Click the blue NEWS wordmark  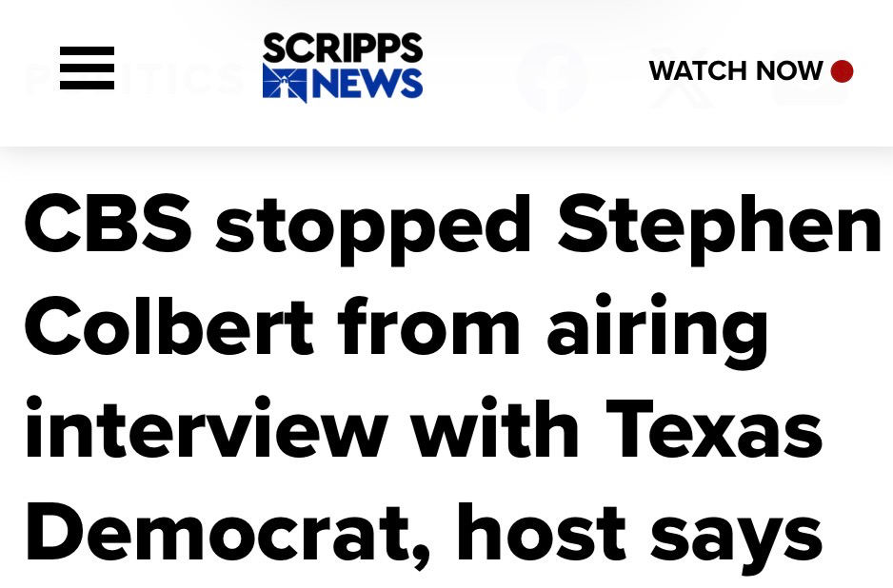click(367, 84)
